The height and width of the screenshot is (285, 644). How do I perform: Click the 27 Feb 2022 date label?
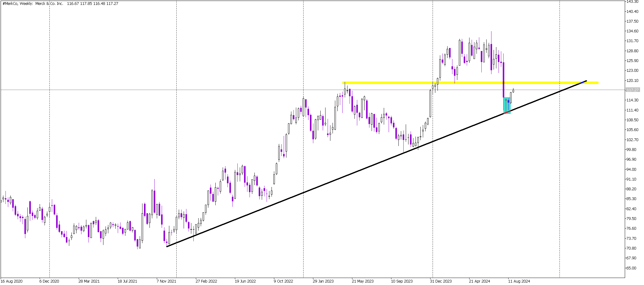pyautogui.click(x=206, y=281)
